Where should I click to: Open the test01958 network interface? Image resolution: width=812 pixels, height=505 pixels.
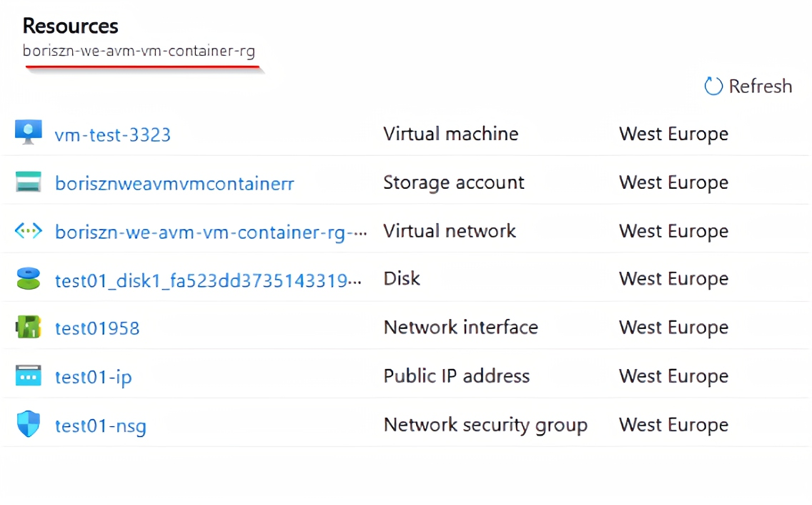tap(97, 328)
